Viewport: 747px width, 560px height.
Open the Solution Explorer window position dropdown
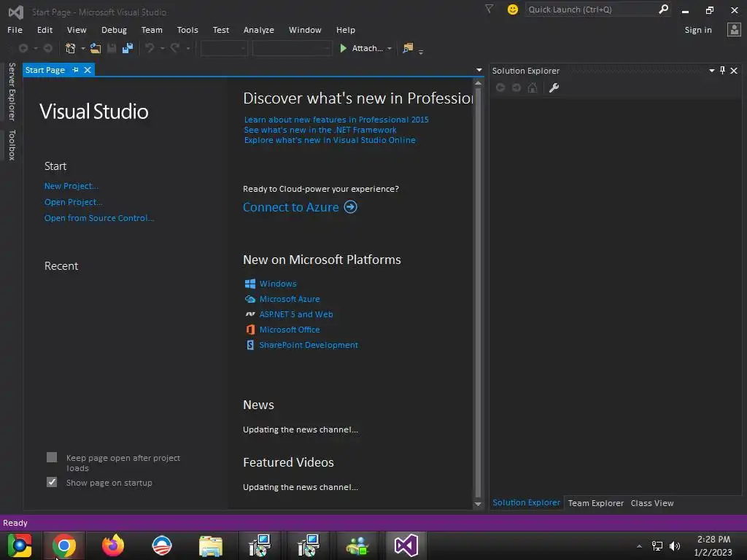coord(711,71)
